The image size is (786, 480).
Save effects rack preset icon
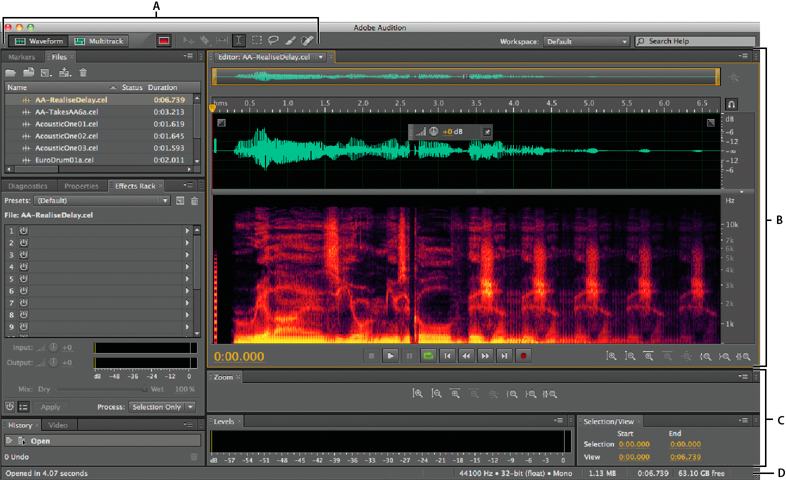coord(180,200)
